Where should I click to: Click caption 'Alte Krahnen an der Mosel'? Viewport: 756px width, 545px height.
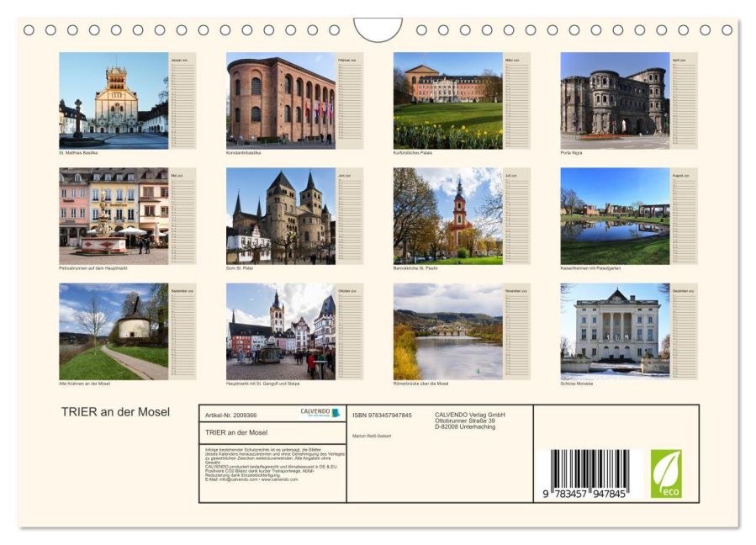pos(84,384)
